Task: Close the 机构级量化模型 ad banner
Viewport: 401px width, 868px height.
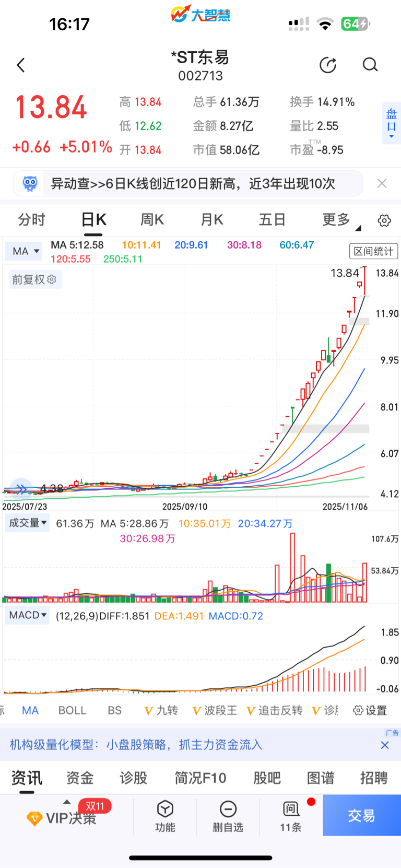Action: click(x=385, y=745)
